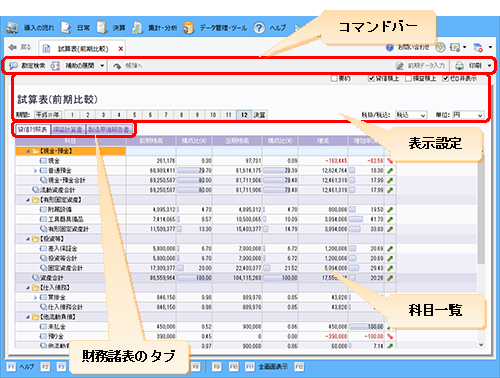Switch to the 製造原価報告書 tab
Image resolution: width=500 pixels, height=378 pixels.
tap(109, 129)
